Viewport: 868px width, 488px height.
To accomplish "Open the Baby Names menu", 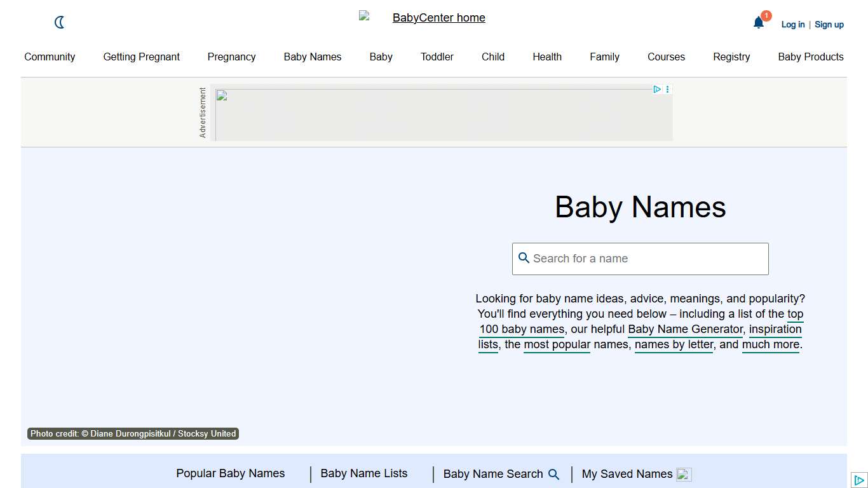I will (312, 57).
